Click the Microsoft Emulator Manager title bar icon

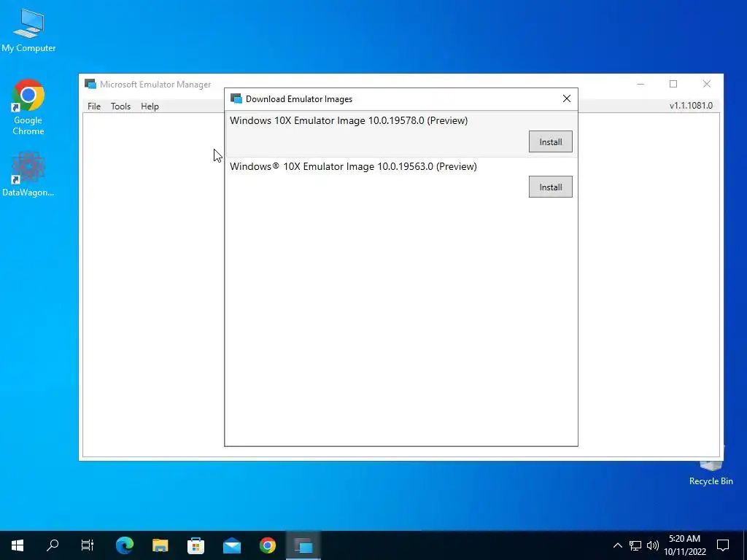tap(90, 85)
